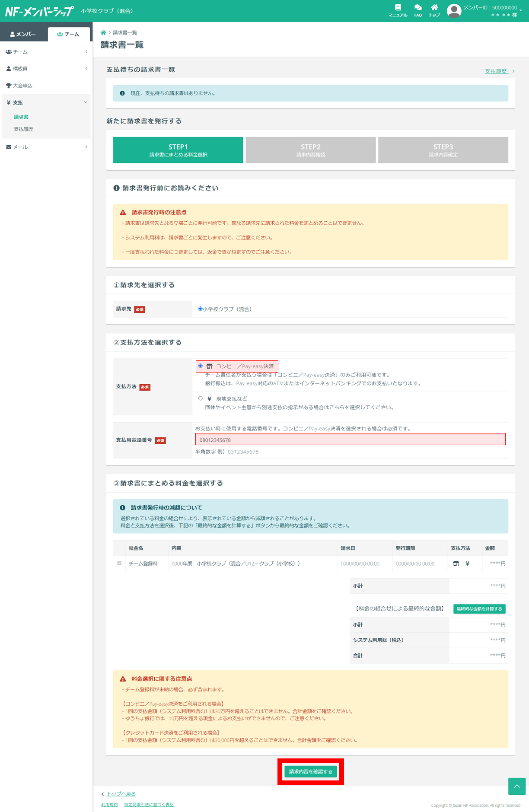Click the warning icon beside 料金選択に関する注意点

[x=123, y=679]
